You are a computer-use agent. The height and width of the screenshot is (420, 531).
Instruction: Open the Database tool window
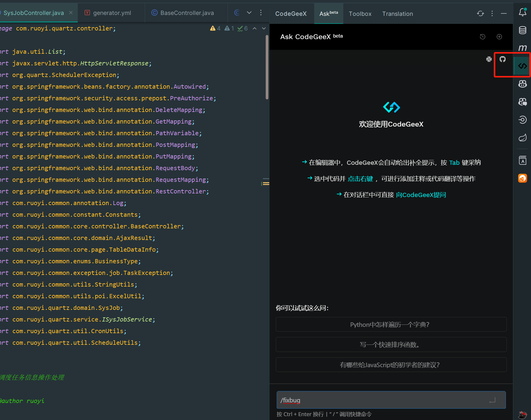point(522,30)
